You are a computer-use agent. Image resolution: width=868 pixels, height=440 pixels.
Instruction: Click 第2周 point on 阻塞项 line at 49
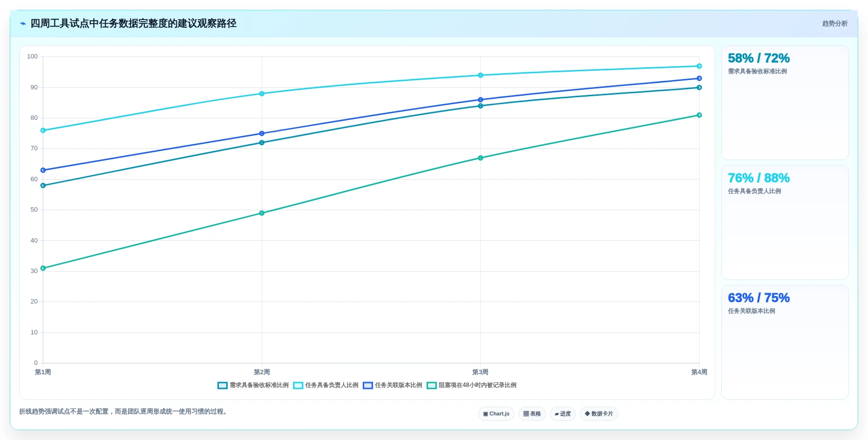[x=262, y=213]
